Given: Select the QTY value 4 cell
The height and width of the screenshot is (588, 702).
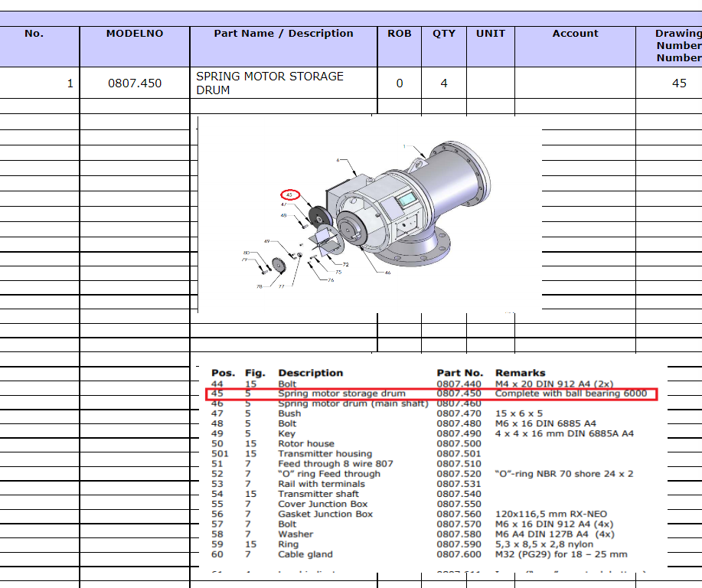Looking at the screenshot, I should [x=443, y=83].
